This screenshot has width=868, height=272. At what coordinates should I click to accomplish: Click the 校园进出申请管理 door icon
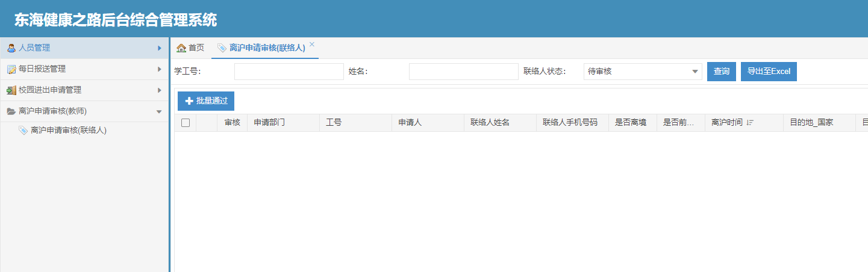[11, 90]
